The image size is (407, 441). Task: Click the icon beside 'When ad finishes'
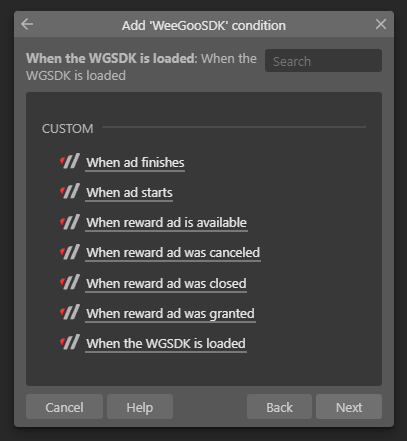[70, 161]
